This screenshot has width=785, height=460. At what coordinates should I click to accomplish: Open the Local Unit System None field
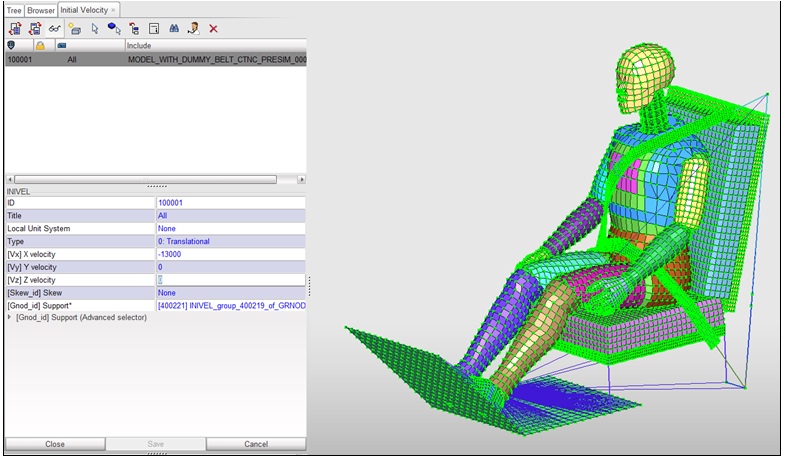pos(231,228)
